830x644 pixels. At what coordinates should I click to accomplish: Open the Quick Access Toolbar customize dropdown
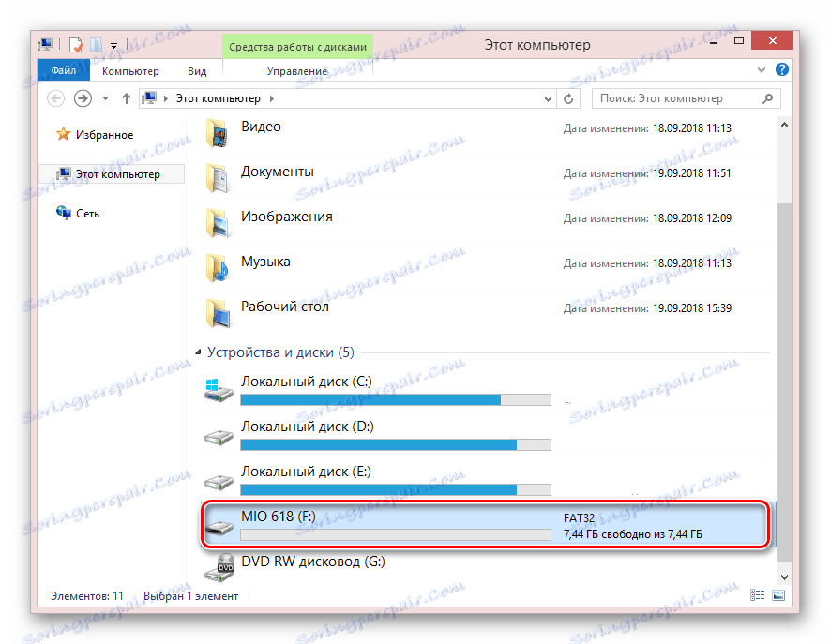click(113, 46)
